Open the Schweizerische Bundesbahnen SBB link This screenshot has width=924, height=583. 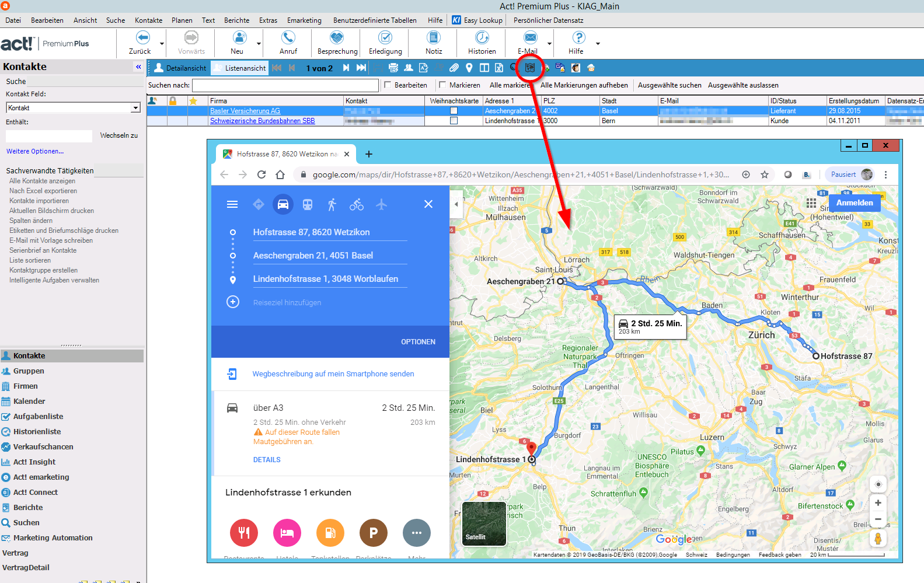(x=263, y=121)
